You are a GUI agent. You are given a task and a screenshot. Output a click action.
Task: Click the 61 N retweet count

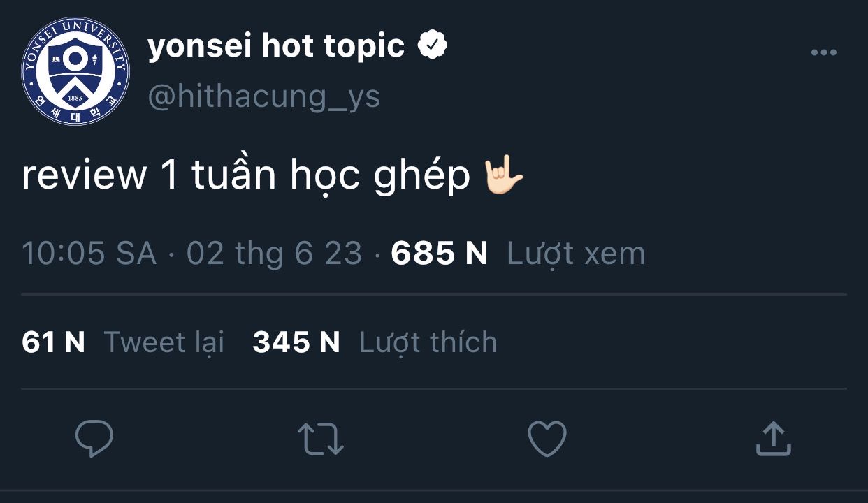(x=53, y=342)
